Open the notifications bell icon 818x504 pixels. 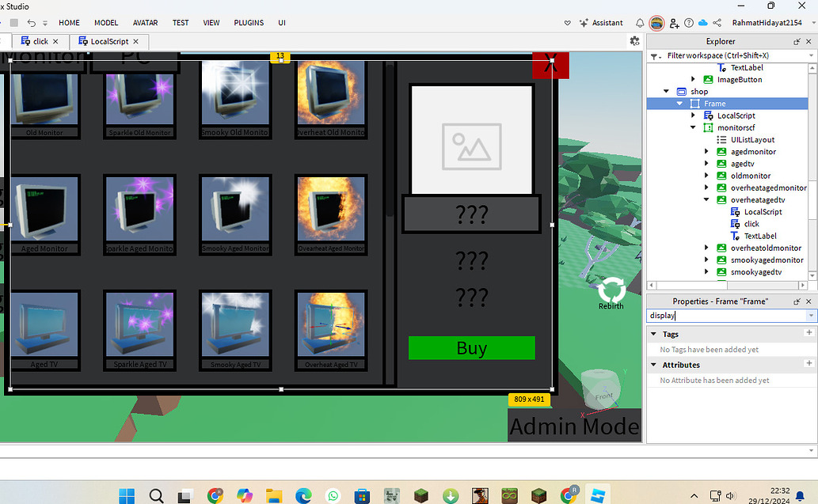(640, 23)
